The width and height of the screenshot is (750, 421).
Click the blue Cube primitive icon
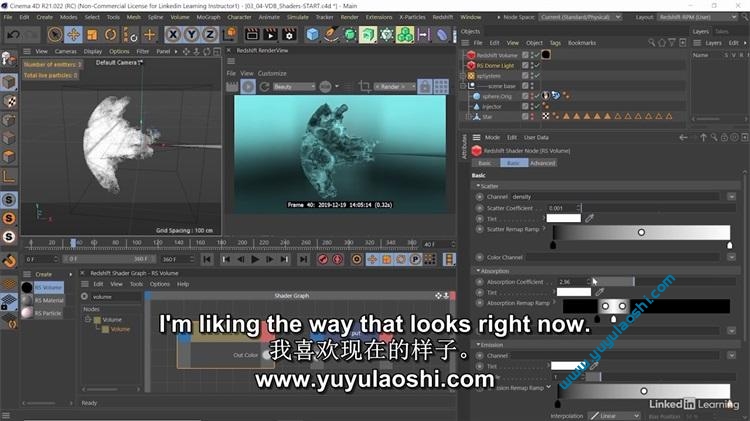pyautogui.click(x=312, y=34)
